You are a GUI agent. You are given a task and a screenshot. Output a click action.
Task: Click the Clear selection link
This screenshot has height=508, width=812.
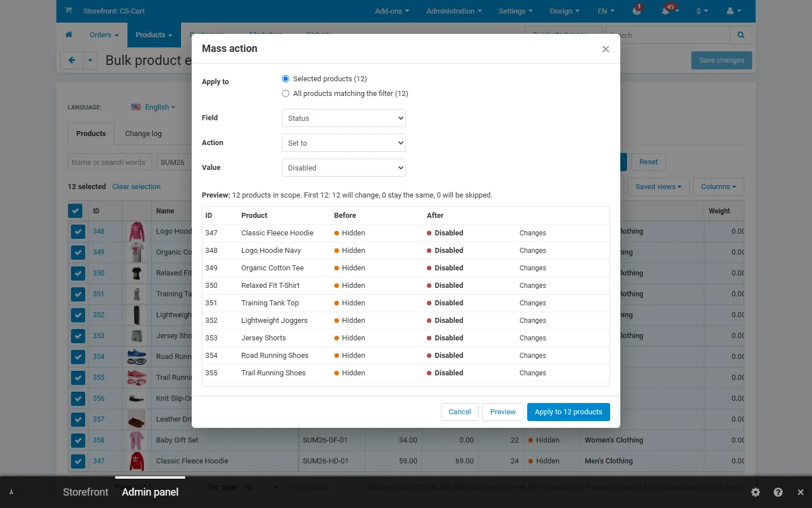click(136, 187)
